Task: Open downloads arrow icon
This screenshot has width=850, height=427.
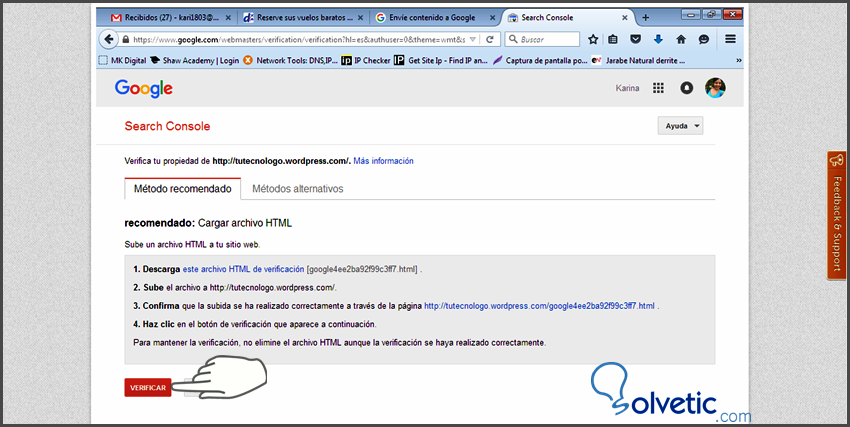Action: pos(658,39)
